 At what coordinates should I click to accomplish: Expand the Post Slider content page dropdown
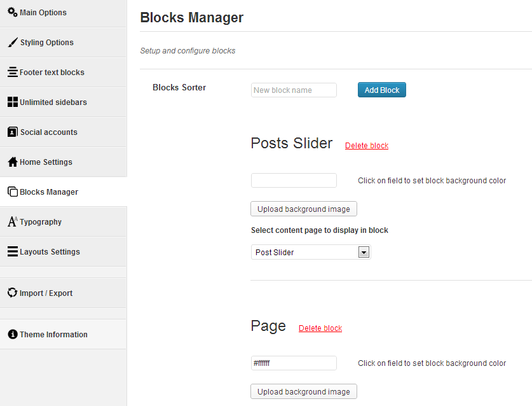tap(364, 253)
